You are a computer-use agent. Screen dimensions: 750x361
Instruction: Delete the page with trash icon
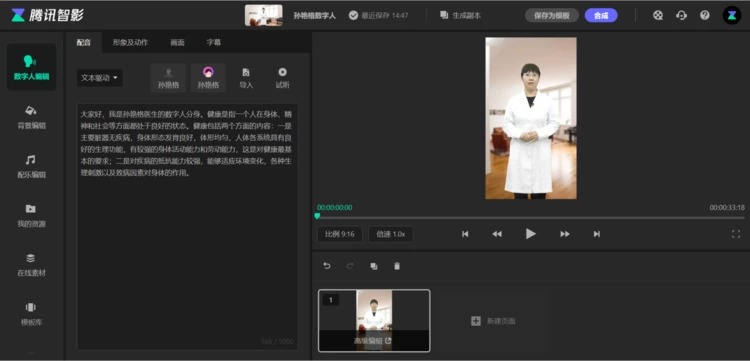pyautogui.click(x=397, y=266)
